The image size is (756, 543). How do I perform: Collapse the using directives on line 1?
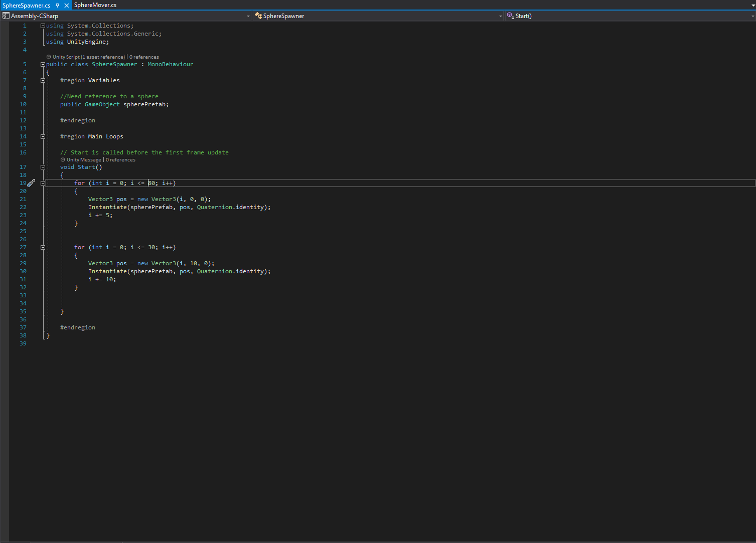43,25
